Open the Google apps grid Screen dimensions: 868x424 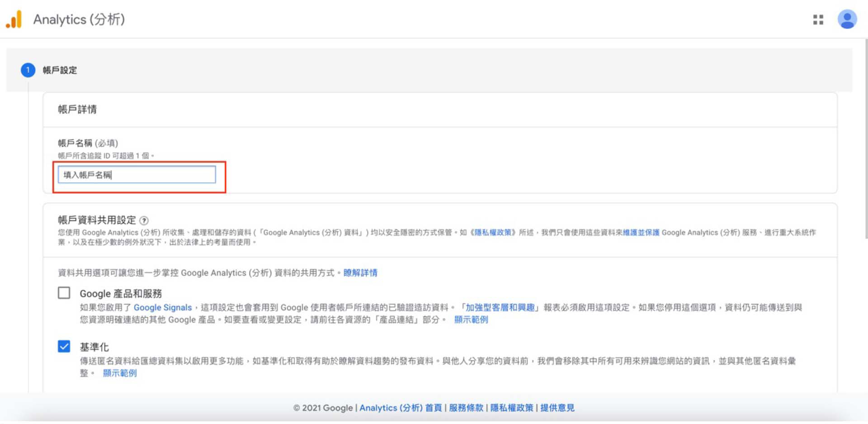click(x=818, y=19)
